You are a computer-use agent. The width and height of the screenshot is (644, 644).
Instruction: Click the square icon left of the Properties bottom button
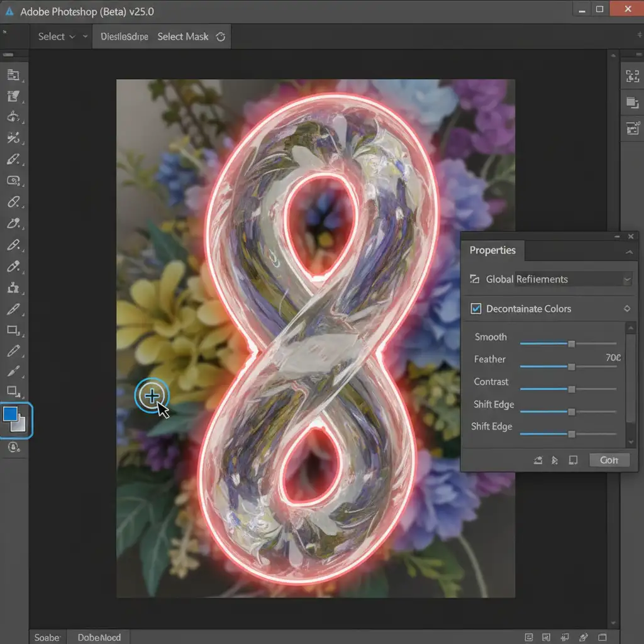tap(573, 460)
